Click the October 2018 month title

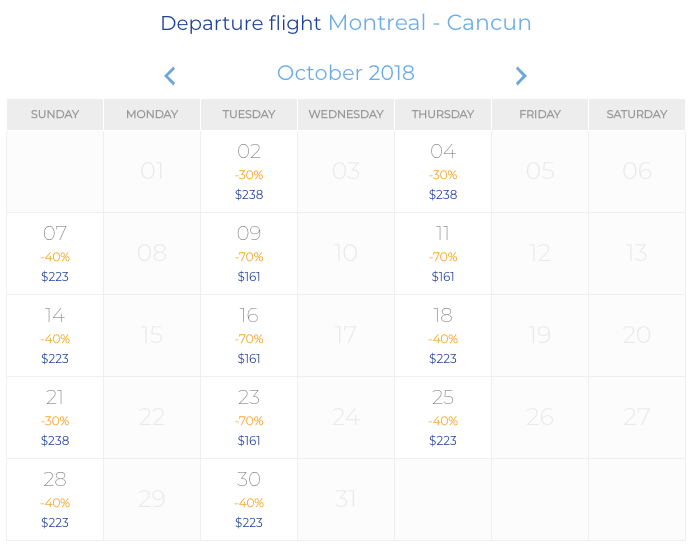tap(346, 73)
